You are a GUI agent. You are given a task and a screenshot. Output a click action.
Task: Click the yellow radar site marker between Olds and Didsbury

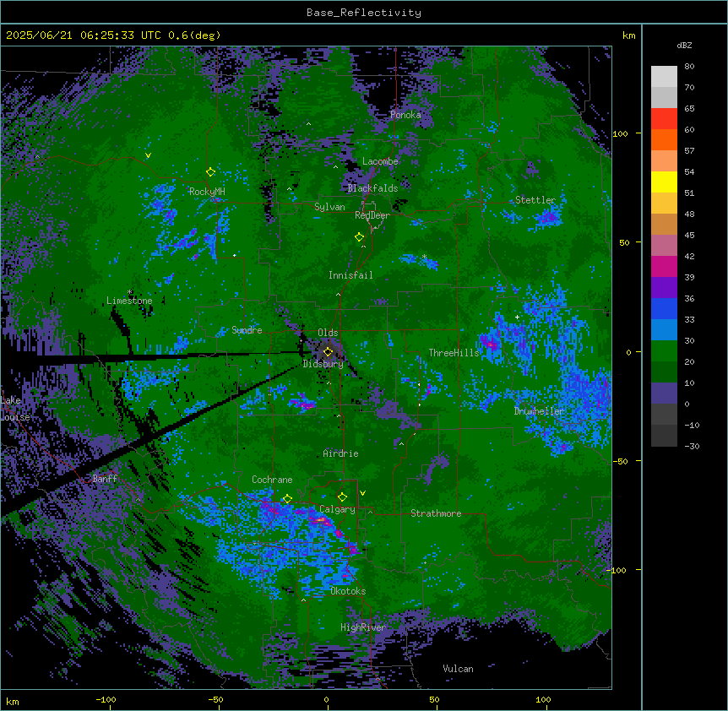tap(328, 352)
